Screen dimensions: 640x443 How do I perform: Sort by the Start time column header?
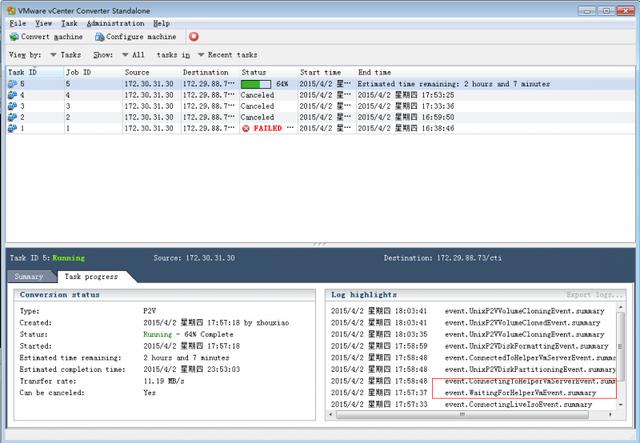pos(327,72)
